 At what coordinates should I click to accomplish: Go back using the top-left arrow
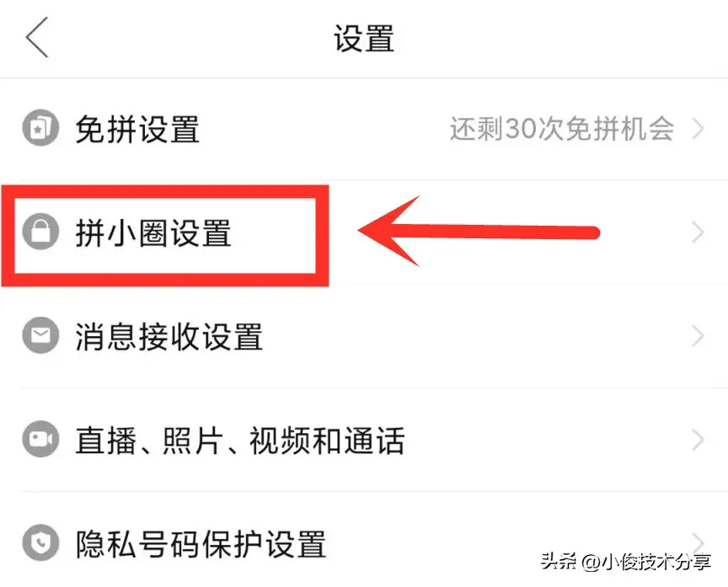[x=37, y=37]
